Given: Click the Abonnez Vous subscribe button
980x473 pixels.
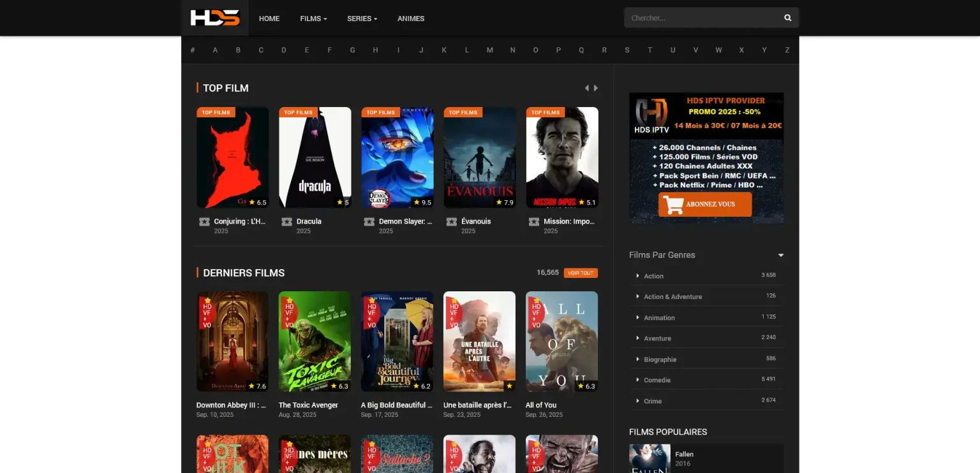Looking at the screenshot, I should (705, 205).
